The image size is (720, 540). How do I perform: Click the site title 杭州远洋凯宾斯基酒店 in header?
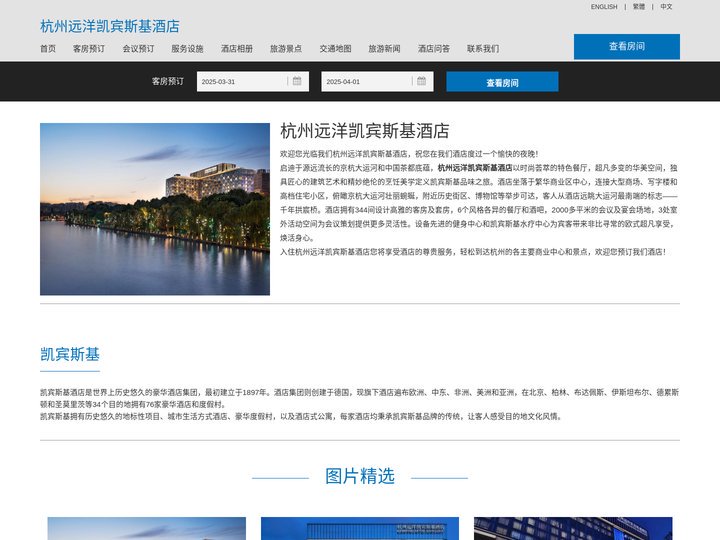point(110,26)
